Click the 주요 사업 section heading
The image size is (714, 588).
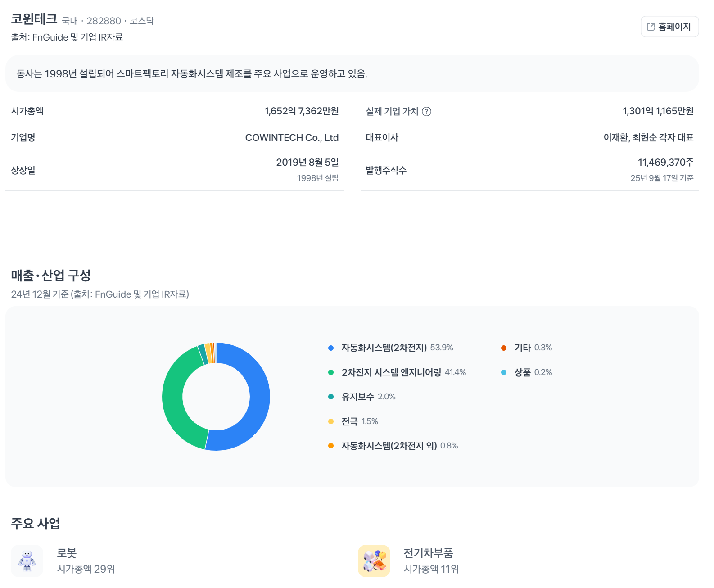(36, 523)
